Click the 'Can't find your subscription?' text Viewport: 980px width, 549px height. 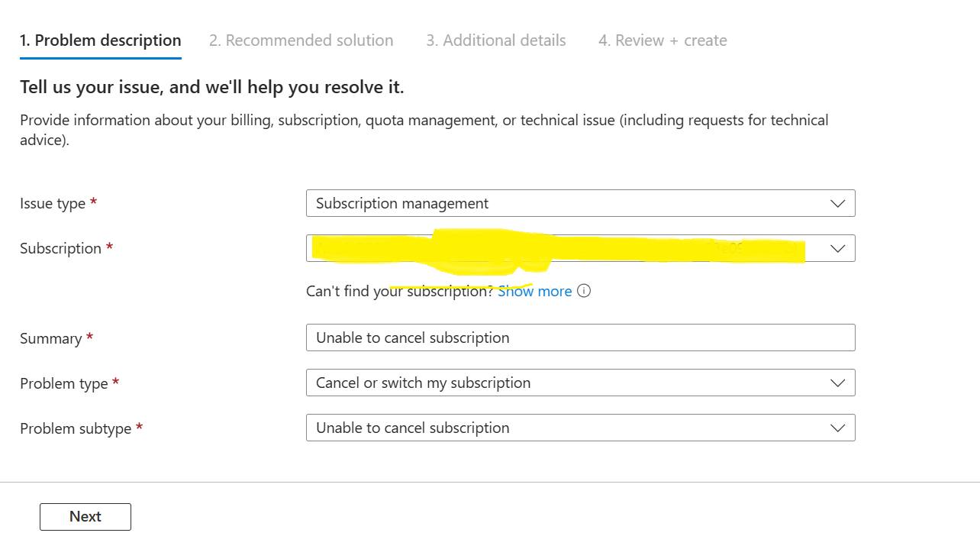point(400,291)
